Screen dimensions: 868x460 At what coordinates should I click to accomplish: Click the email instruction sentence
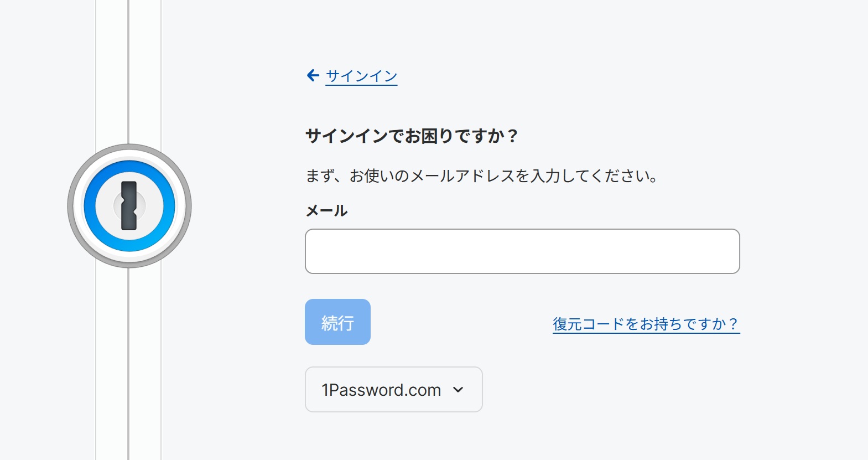pyautogui.click(x=482, y=176)
